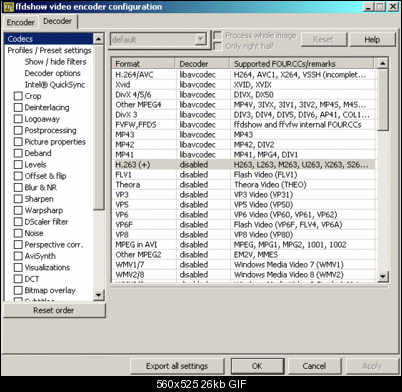402x392 pixels.
Task: Select the H.264/AVC codec row
Action: pyautogui.click(x=244, y=75)
